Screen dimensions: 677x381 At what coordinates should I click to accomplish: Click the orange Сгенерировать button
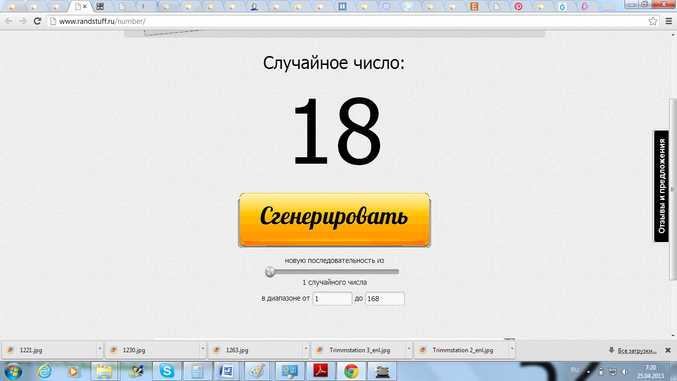334,220
